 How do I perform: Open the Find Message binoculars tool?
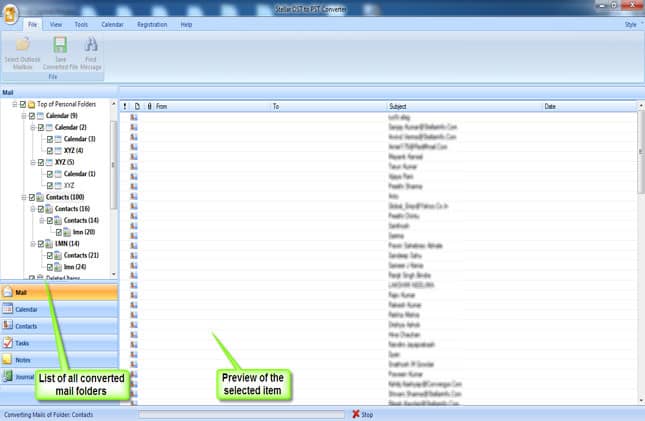[x=91, y=44]
